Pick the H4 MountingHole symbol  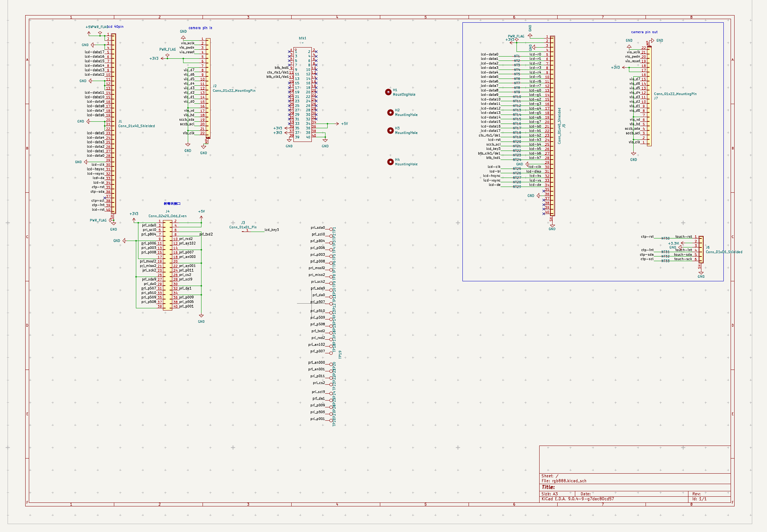pos(390,162)
